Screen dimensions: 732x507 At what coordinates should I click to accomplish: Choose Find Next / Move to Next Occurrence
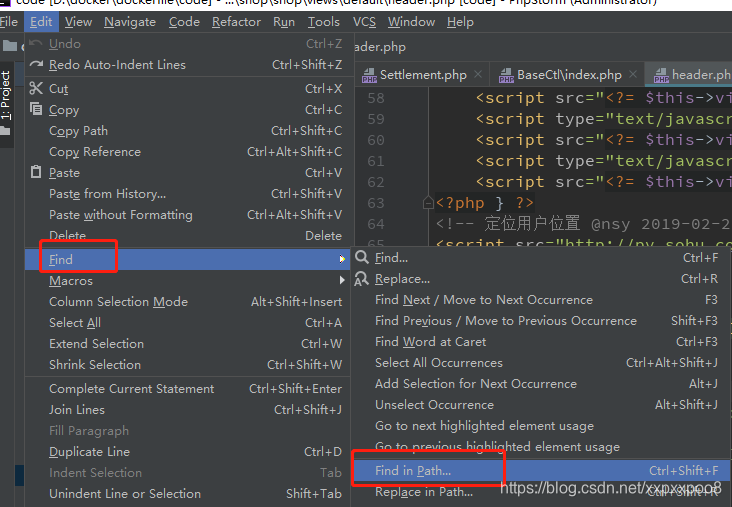click(x=542, y=300)
